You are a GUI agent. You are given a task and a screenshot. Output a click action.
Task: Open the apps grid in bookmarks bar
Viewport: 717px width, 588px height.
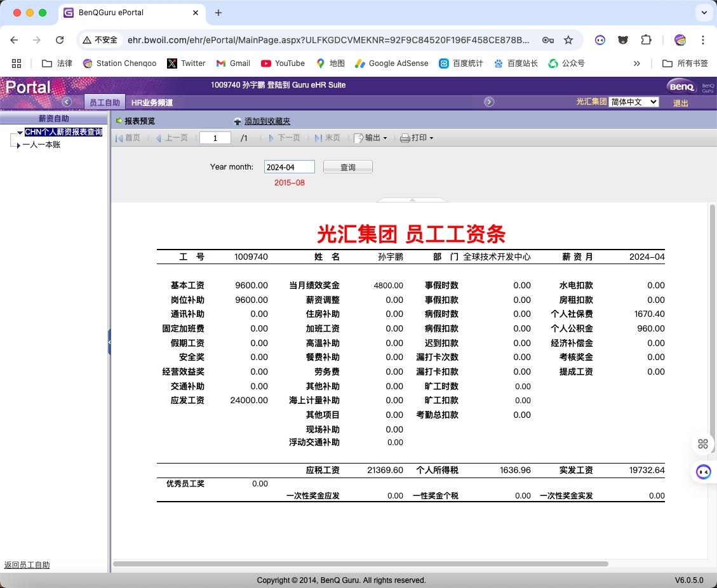(x=17, y=63)
